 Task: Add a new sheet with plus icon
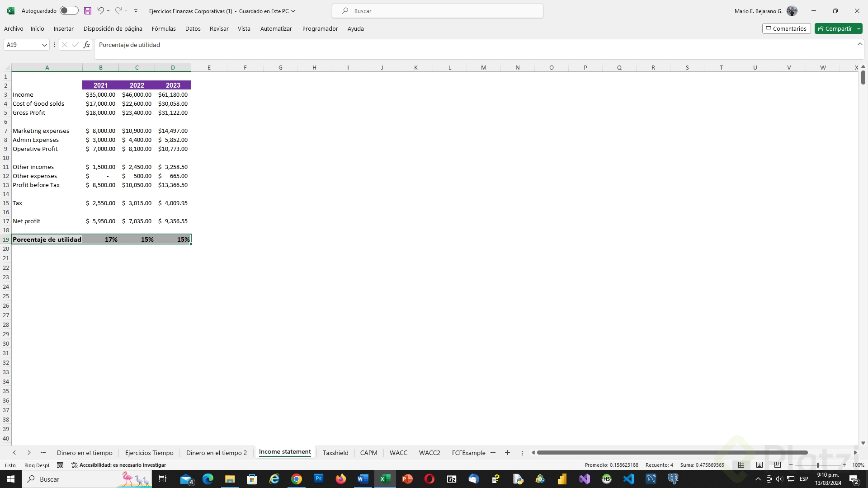[507, 453]
